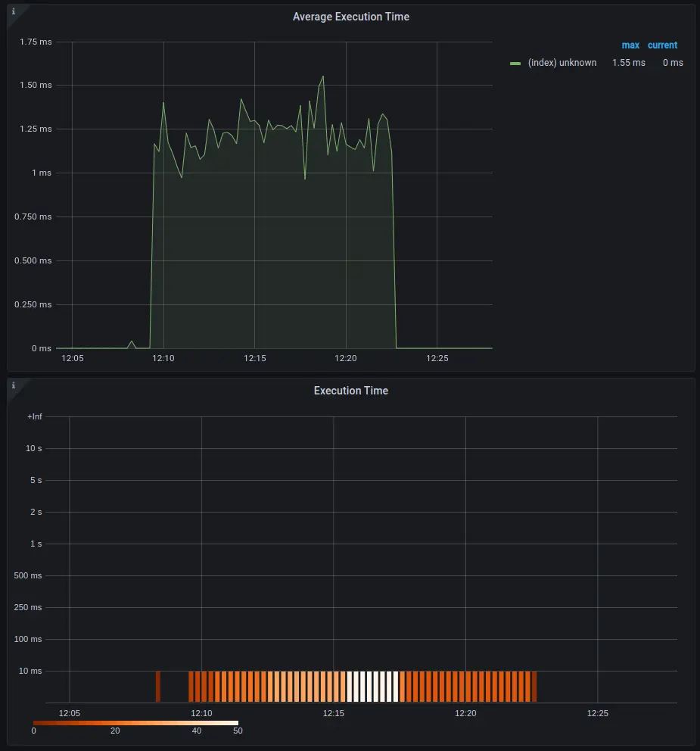The height and width of the screenshot is (751, 700).
Task: Click the info icon on Execution Time heatmap panel
Action: coord(13,385)
